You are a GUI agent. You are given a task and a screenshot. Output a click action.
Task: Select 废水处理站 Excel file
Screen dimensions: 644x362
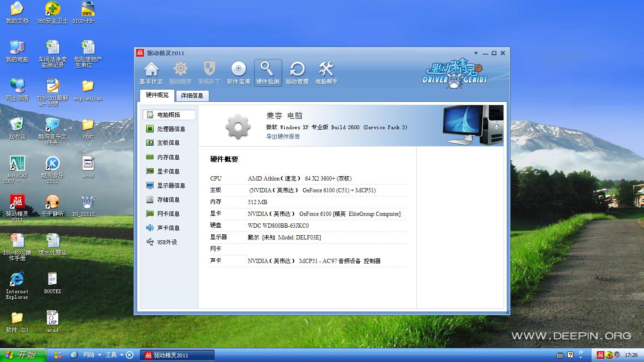click(52, 245)
